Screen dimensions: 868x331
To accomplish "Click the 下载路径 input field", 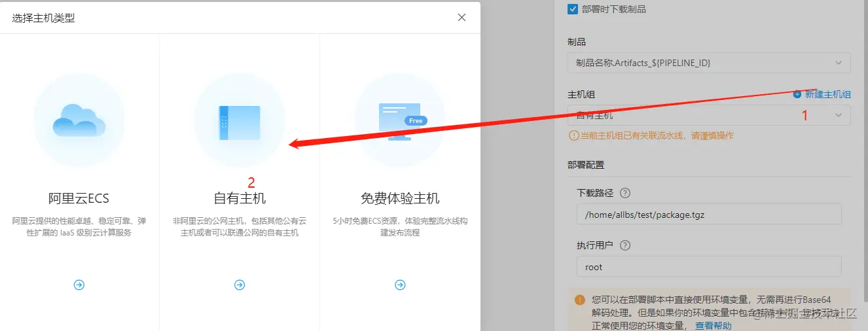I will coord(709,214).
